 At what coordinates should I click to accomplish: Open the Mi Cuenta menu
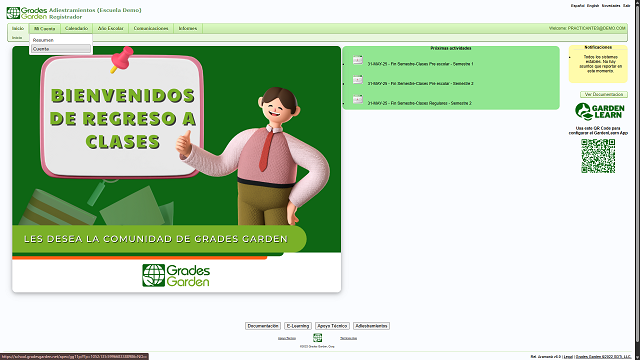click(x=44, y=29)
